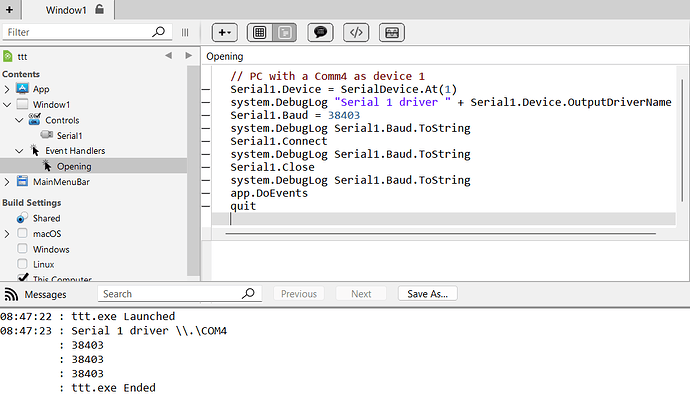The image size is (690, 408).
Task: Click the comment line about Comm4
Action: point(327,76)
